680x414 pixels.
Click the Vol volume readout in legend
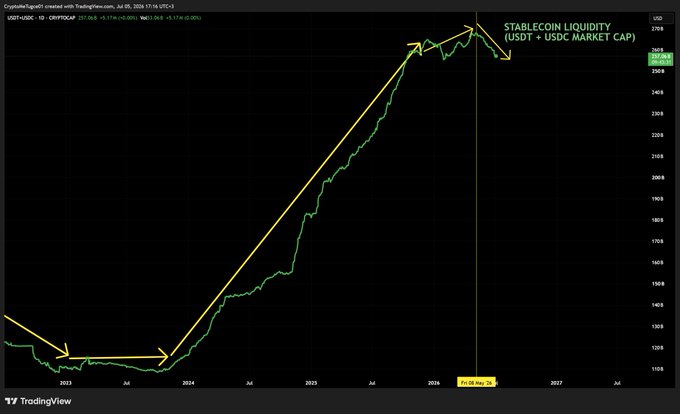tap(170, 18)
